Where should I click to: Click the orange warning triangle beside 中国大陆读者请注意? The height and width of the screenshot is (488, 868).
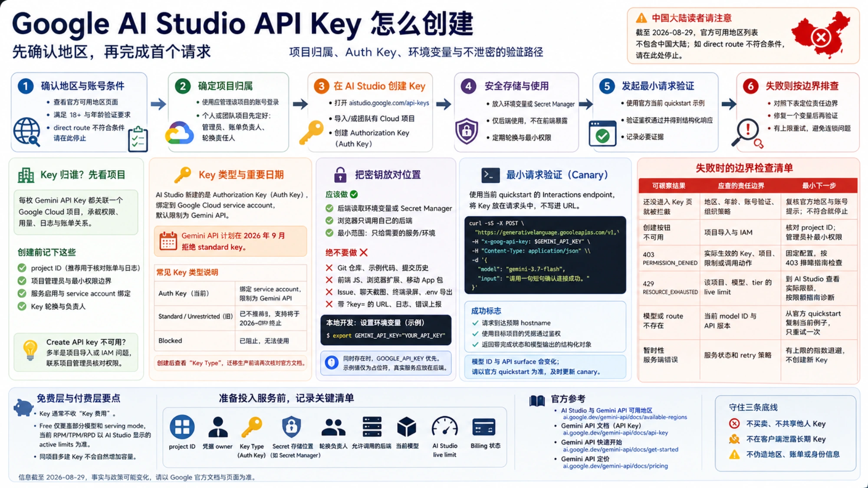coord(641,18)
